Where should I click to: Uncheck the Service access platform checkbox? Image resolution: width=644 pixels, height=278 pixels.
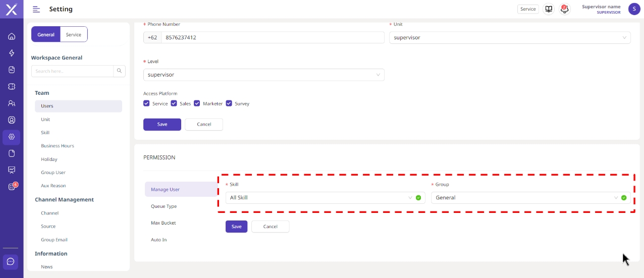[x=146, y=103]
